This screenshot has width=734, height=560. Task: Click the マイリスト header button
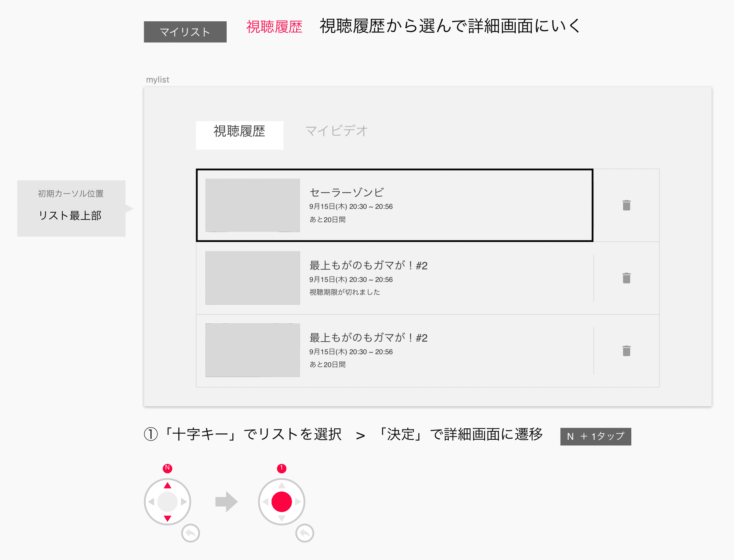185,32
